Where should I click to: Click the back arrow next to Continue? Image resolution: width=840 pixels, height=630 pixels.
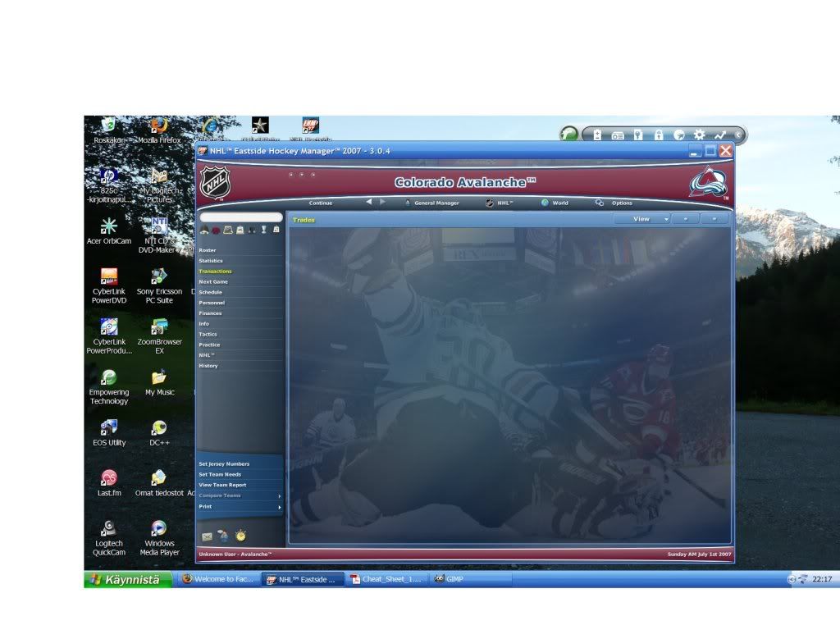[x=368, y=202]
